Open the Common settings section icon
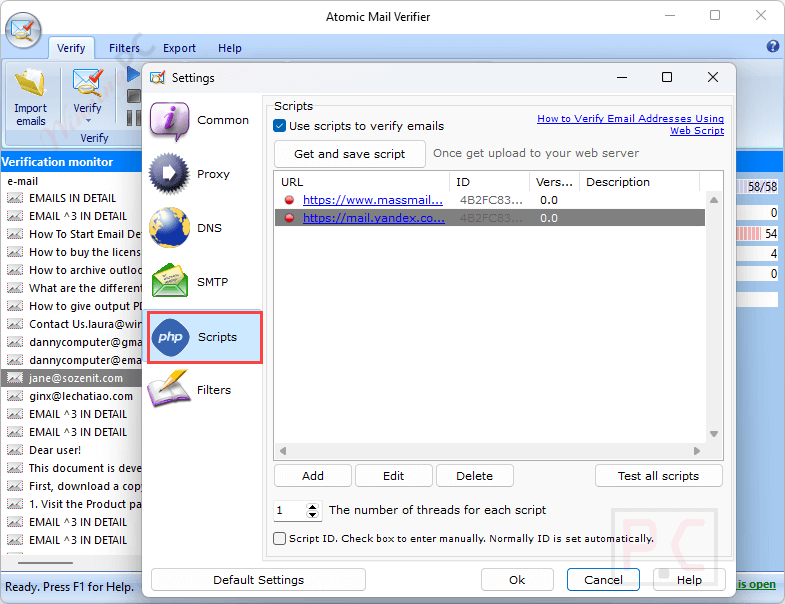Screen dimensions: 785x604 pyautogui.click(x=170, y=120)
